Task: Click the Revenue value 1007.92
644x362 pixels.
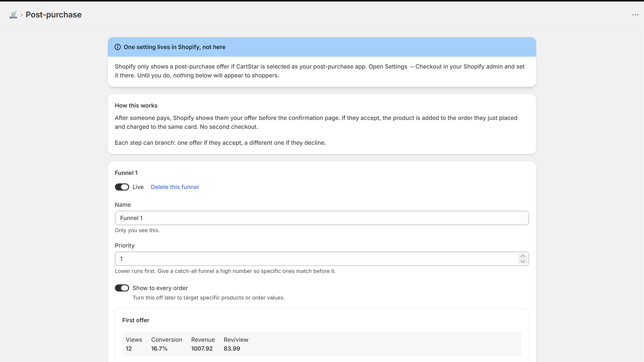Action: pos(202,349)
